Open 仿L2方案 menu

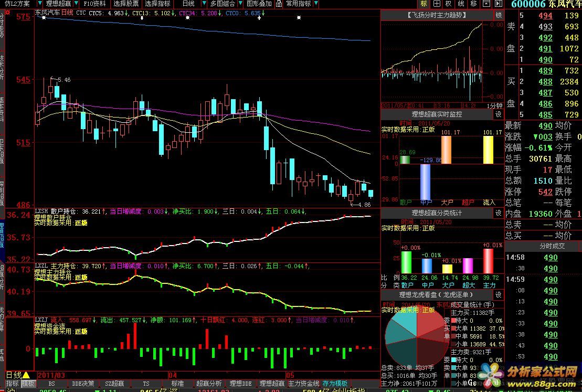17,4
